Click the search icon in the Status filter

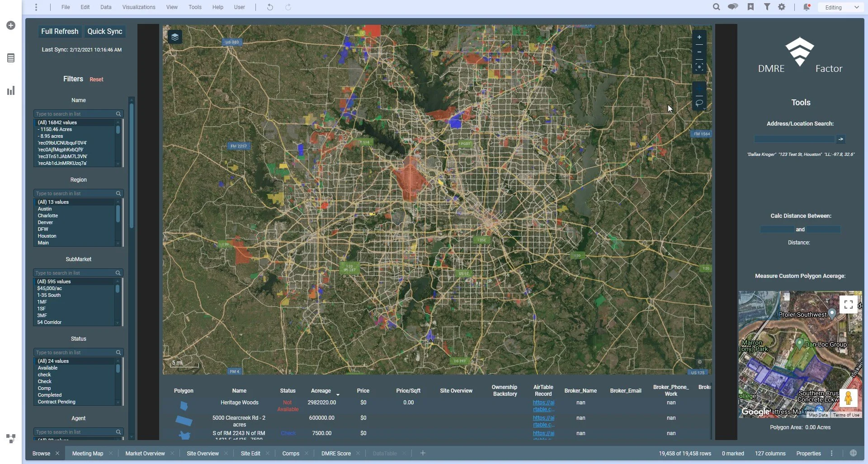pos(118,352)
